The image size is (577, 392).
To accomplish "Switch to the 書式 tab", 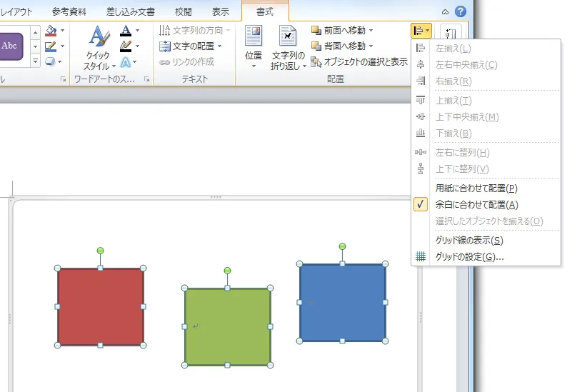I will point(265,11).
